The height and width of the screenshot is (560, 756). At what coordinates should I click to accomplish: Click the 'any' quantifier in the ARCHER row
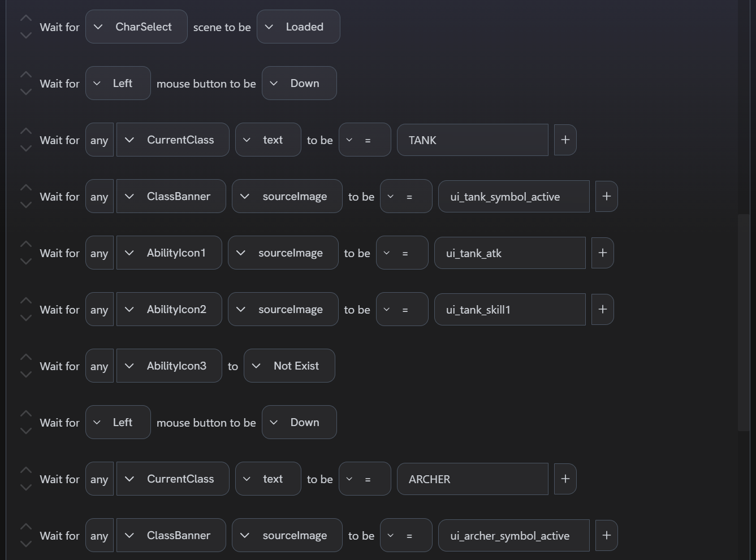[x=100, y=479]
